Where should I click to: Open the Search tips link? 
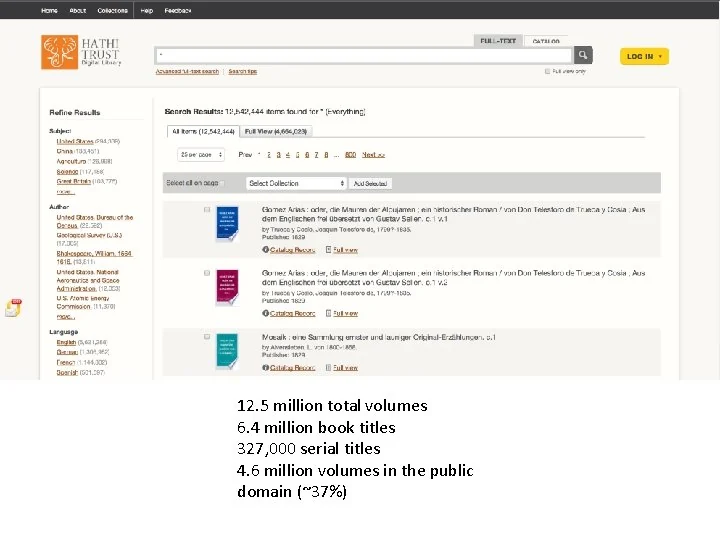(242, 71)
